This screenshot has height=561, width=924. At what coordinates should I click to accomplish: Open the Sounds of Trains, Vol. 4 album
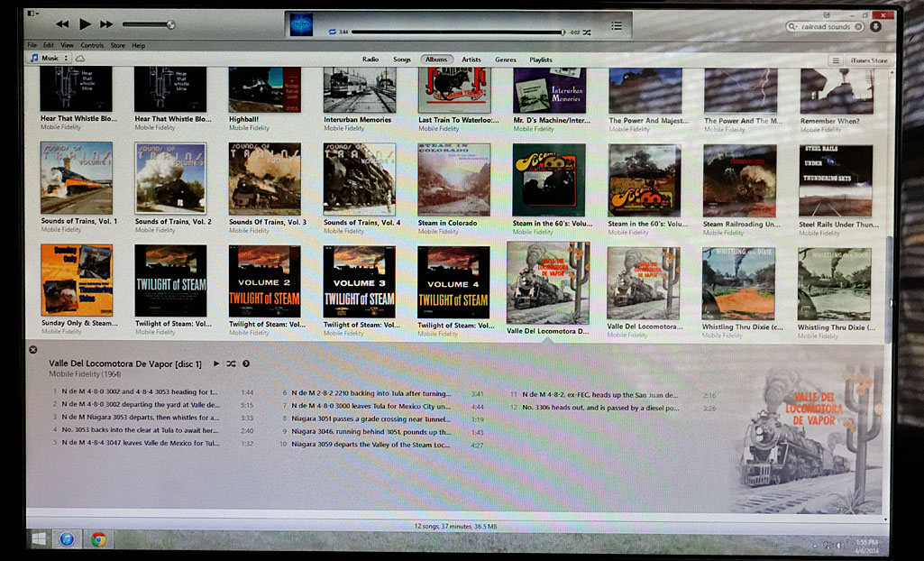[x=360, y=179]
